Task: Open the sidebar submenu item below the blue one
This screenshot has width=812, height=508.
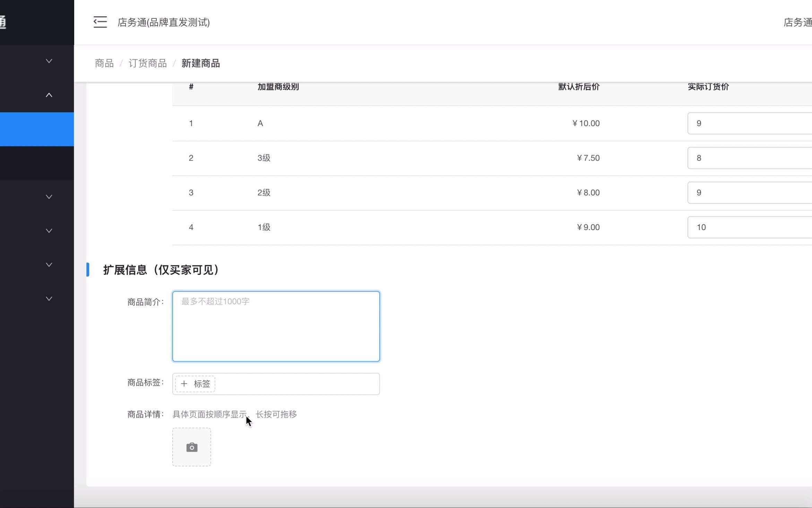Action: coord(37,163)
